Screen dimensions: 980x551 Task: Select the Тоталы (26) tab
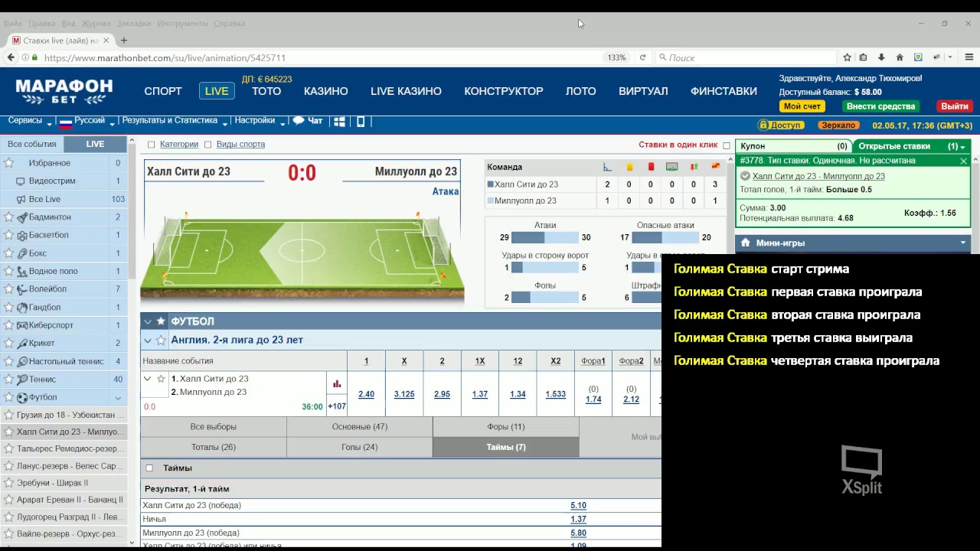pyautogui.click(x=214, y=447)
